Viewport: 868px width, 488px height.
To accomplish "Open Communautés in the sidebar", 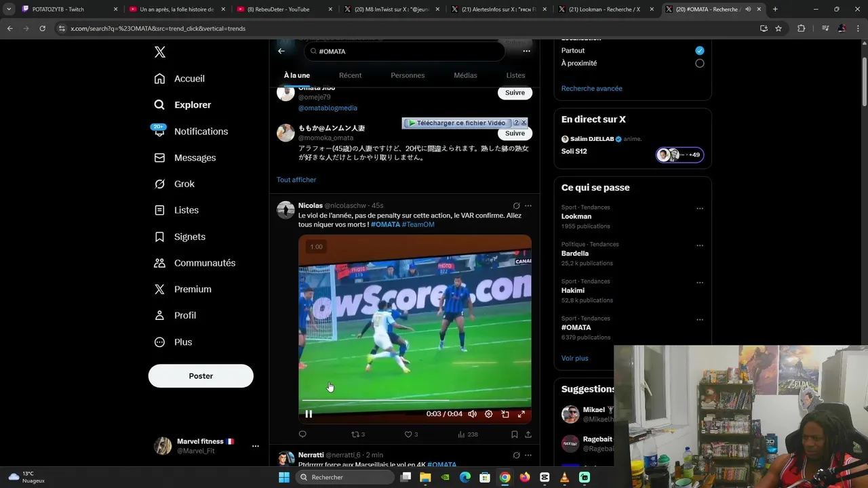I will (x=195, y=263).
